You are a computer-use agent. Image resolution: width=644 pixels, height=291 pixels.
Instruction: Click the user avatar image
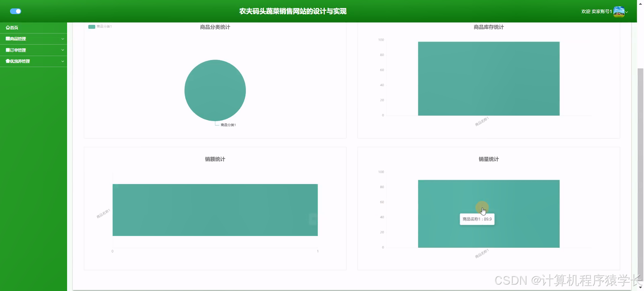(619, 11)
